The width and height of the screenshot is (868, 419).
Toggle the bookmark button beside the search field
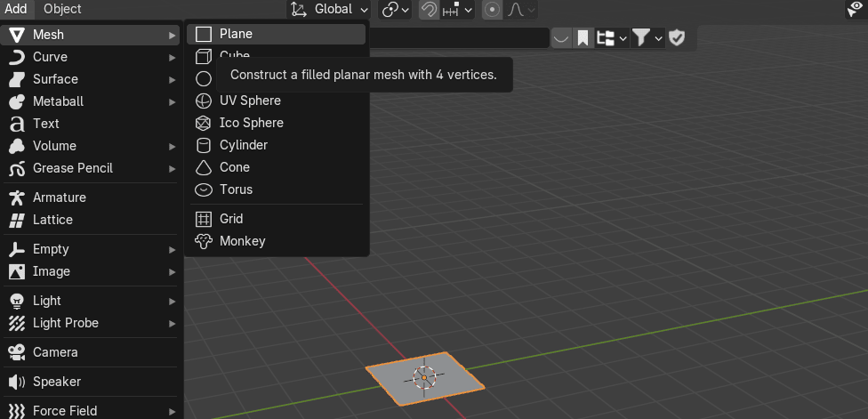pos(583,37)
